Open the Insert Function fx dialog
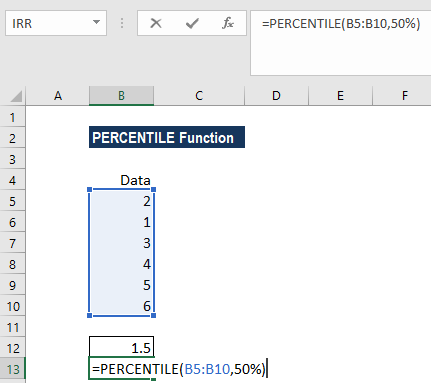Screen dimensions: 431x383 (228, 23)
